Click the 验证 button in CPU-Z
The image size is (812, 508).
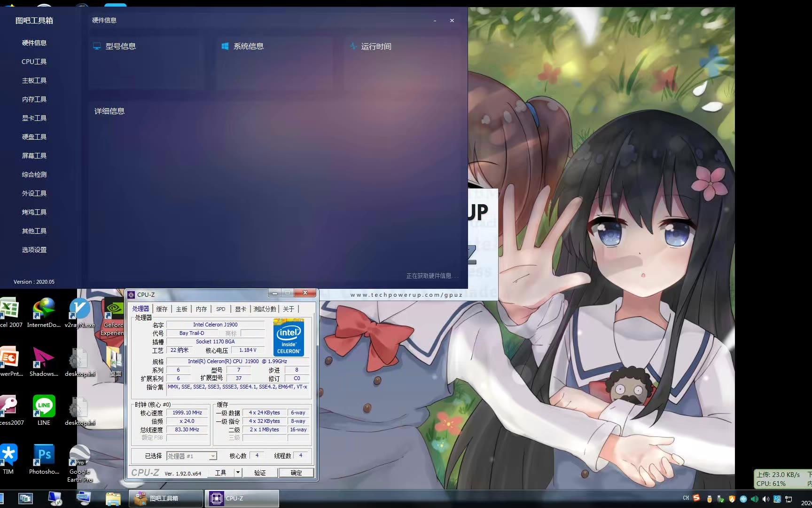click(260, 473)
